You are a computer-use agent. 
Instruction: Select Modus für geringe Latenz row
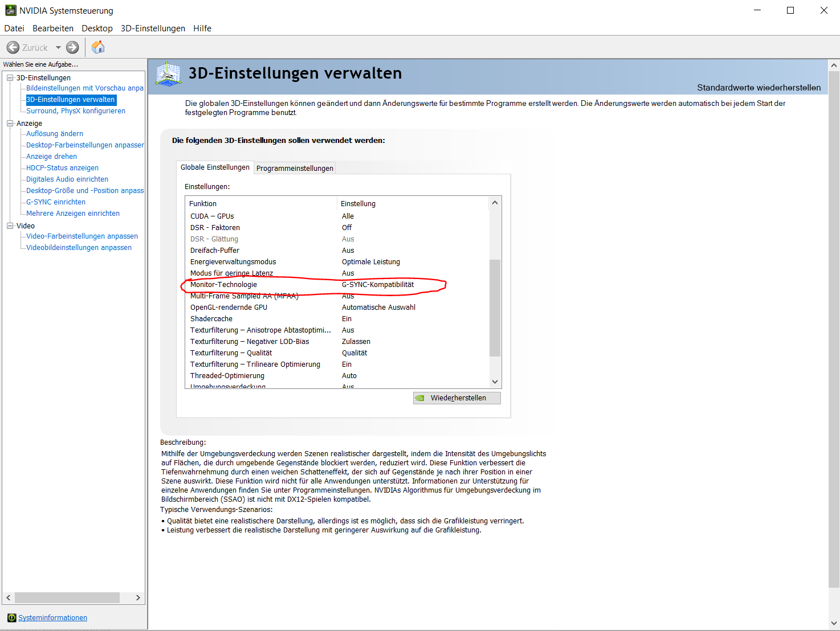pos(337,273)
